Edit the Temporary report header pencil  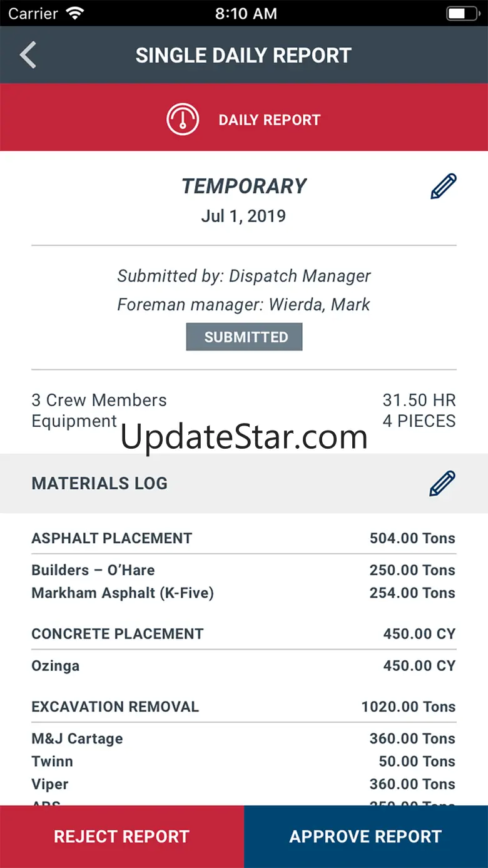point(444,186)
